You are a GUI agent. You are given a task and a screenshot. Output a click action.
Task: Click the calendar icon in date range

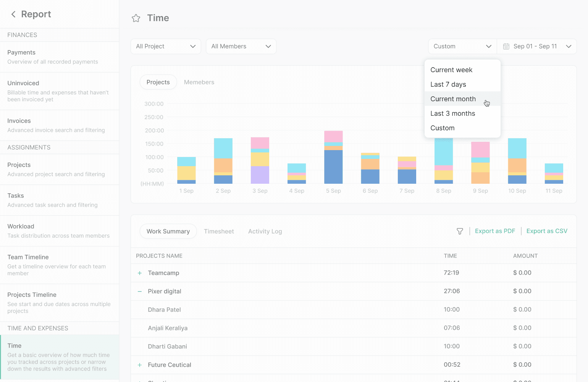pyautogui.click(x=506, y=47)
